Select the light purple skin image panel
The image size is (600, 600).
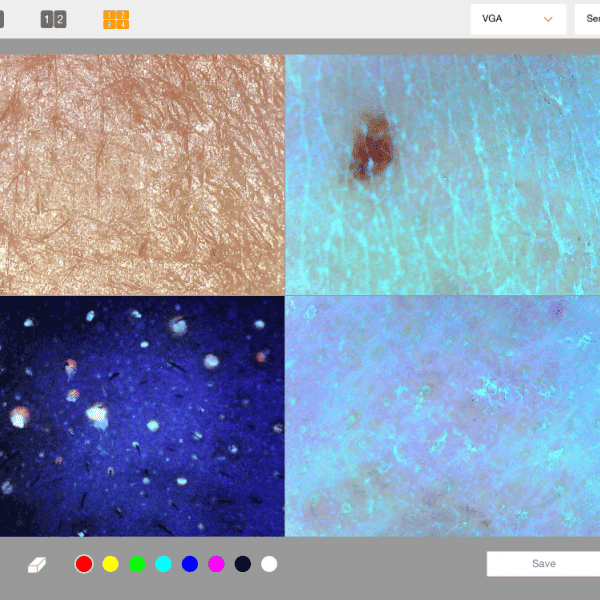click(x=443, y=416)
